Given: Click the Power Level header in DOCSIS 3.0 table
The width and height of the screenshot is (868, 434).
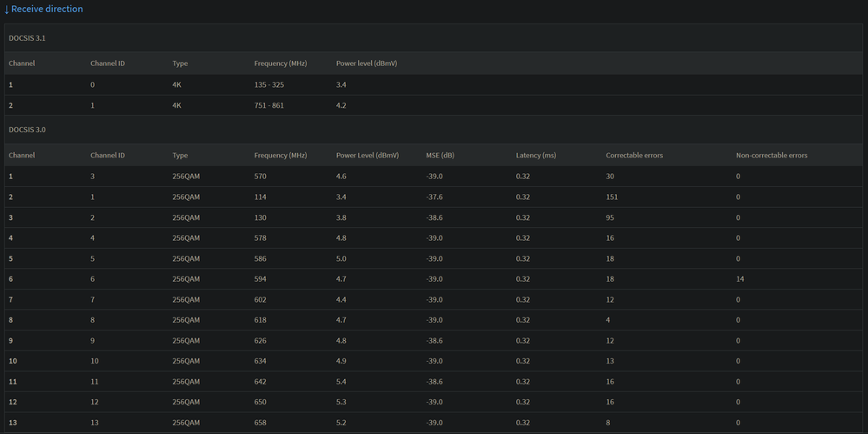Looking at the screenshot, I should click(367, 156).
